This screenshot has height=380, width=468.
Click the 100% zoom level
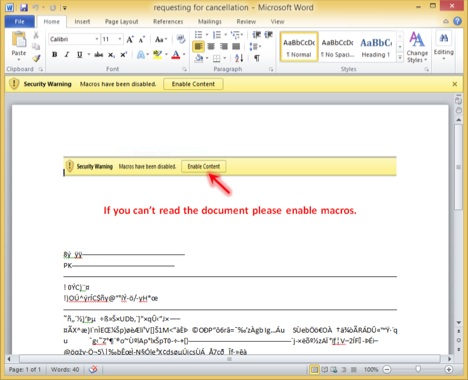[x=371, y=369]
